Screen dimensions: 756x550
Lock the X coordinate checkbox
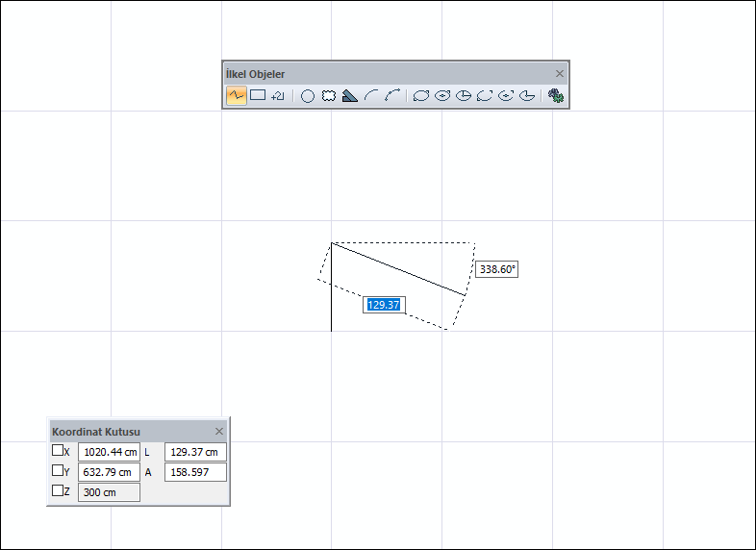[x=58, y=450]
